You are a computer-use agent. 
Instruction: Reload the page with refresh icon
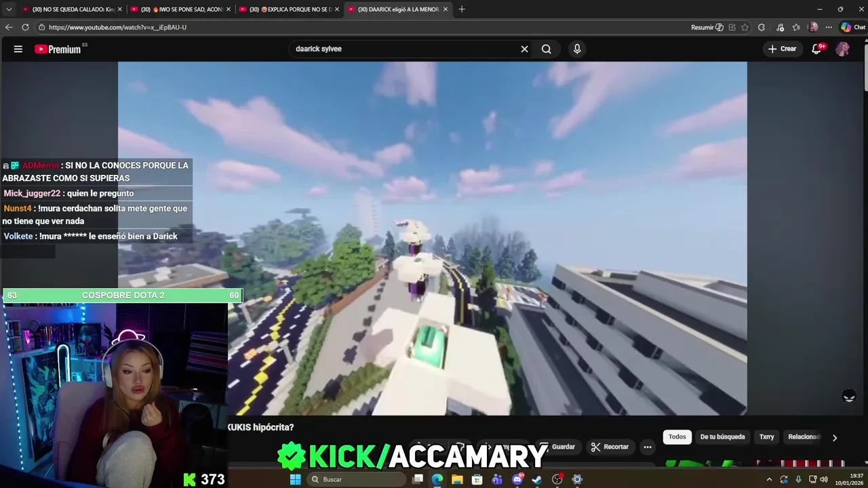coord(25,27)
